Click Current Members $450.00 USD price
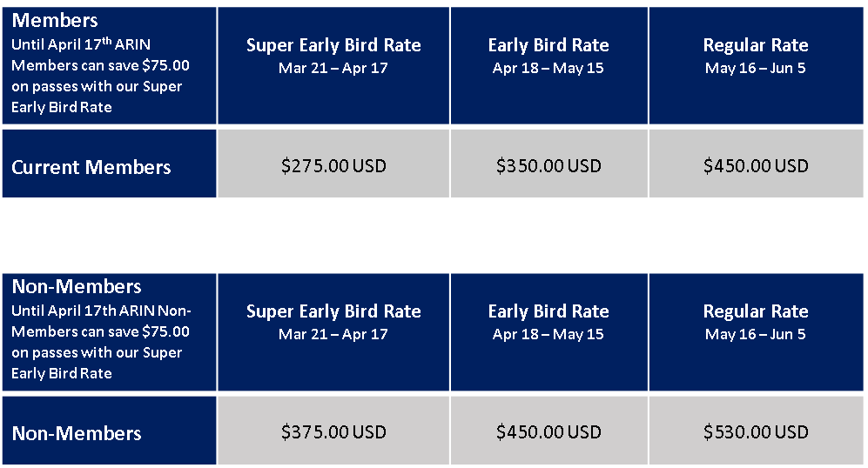868x468 pixels. tap(756, 164)
